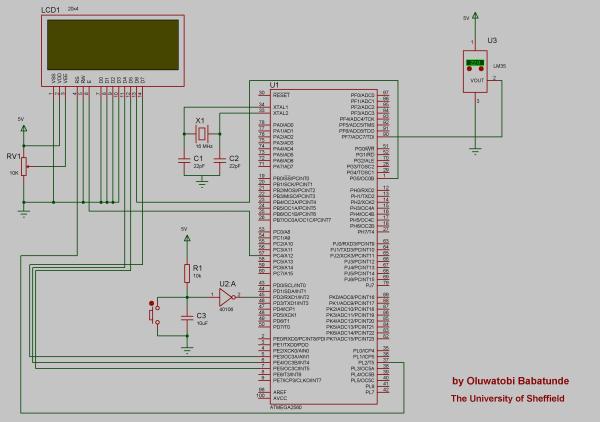Image resolution: width=600 pixels, height=422 pixels.
Task: Click the 40106 part number text
Action: pyautogui.click(x=226, y=309)
